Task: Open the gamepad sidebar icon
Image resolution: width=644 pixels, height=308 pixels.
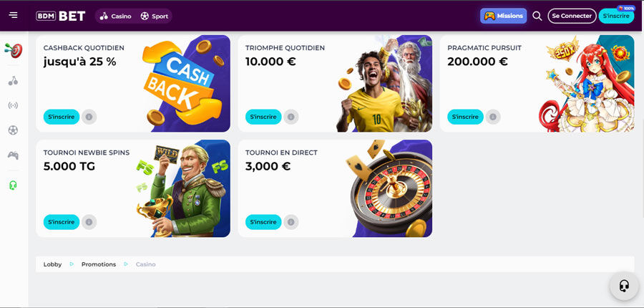Action: coord(13,155)
